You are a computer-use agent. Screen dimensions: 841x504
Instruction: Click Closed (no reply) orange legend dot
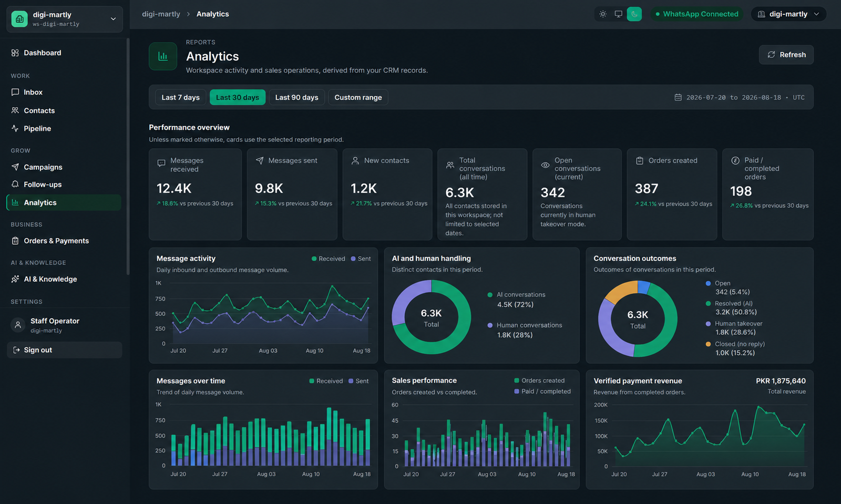click(708, 344)
